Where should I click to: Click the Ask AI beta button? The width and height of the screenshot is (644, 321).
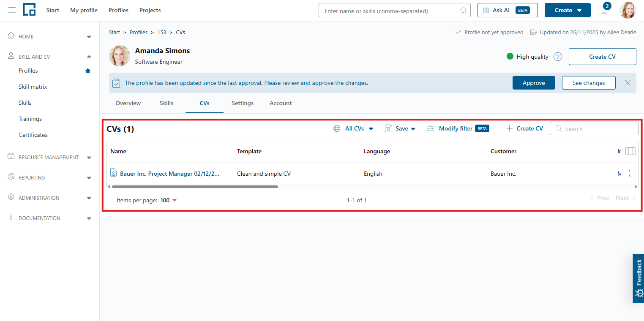[x=508, y=10]
